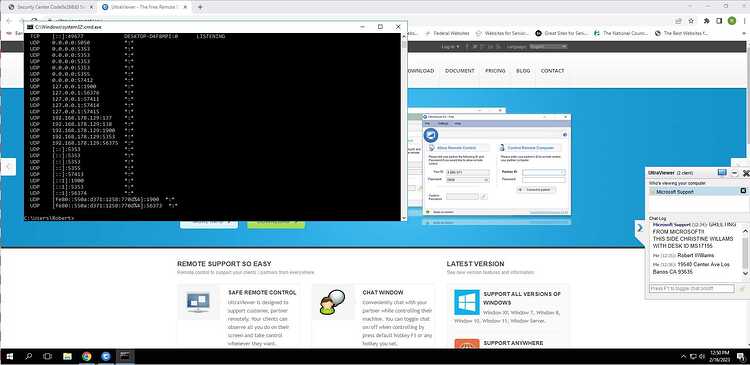This screenshot has width=750, height=365.
Task: Open The National Council bookmark
Action: click(621, 33)
